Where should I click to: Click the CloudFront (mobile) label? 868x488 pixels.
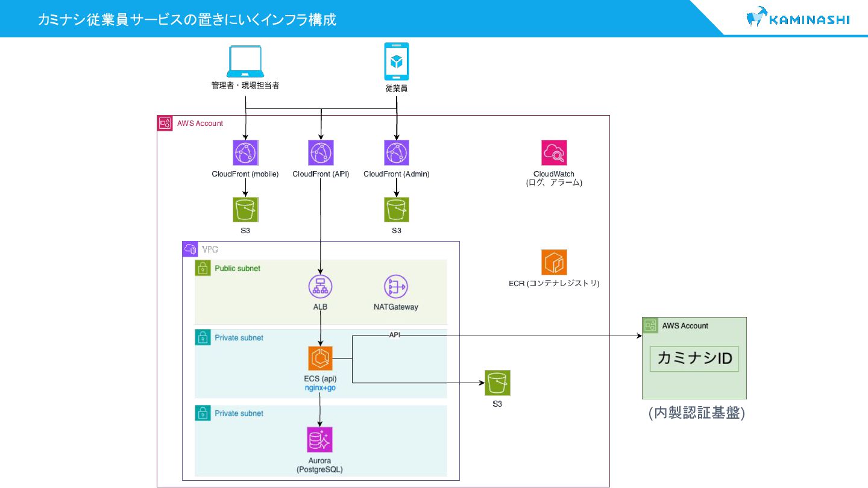(245, 174)
